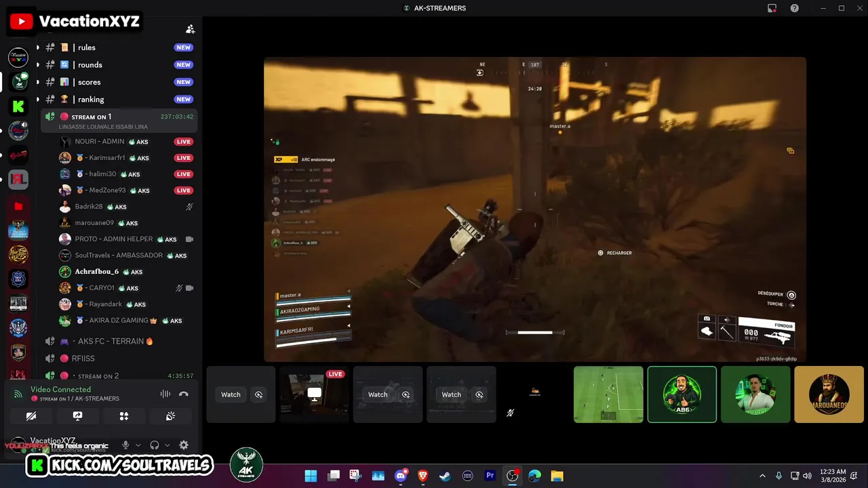Show hidden system tray icons chevron
This screenshot has width=868, height=488.
click(x=762, y=476)
